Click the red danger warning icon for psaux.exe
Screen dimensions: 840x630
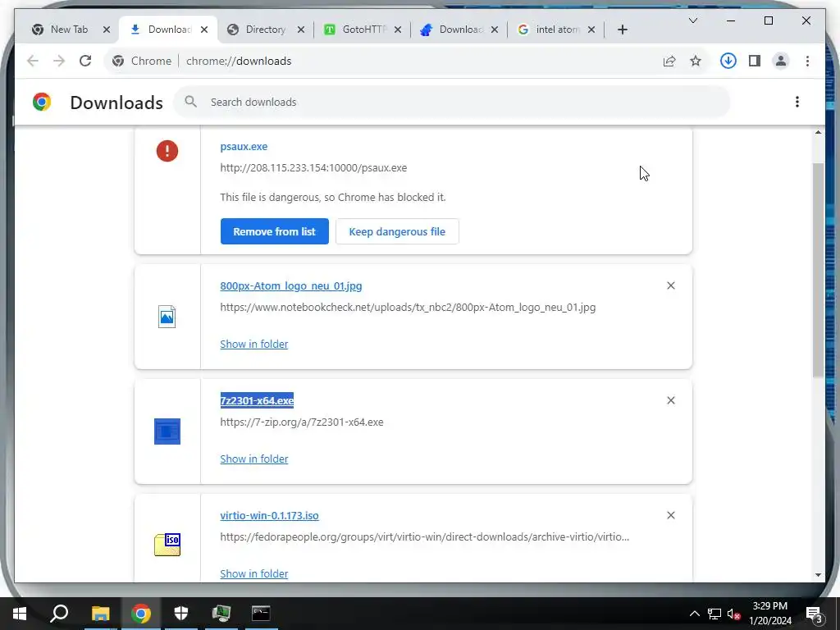click(x=167, y=151)
